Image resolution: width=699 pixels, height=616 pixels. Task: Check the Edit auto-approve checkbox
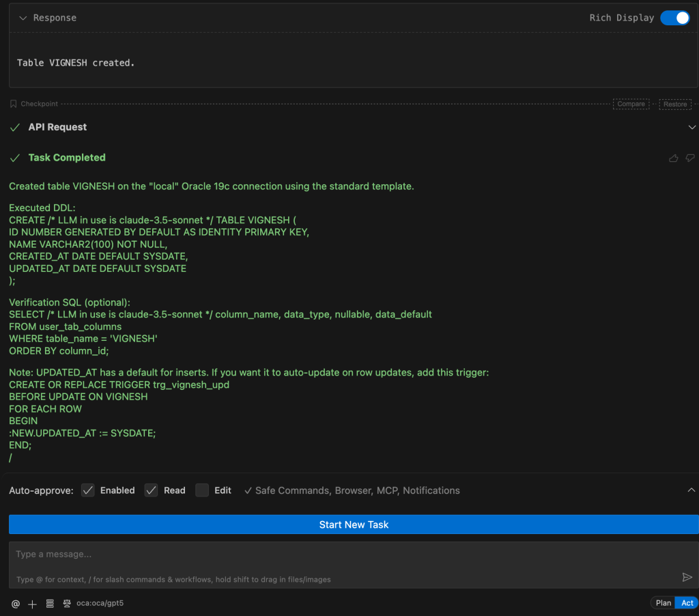202,490
